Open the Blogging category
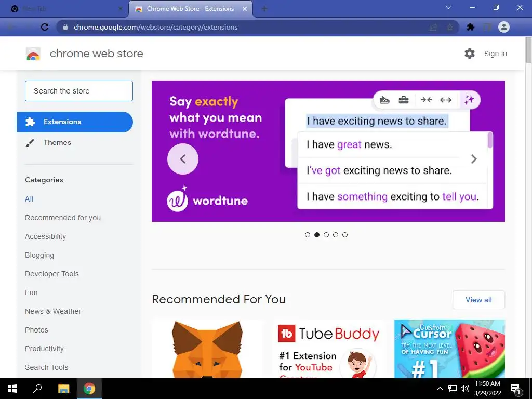The image size is (532, 399). (39, 255)
